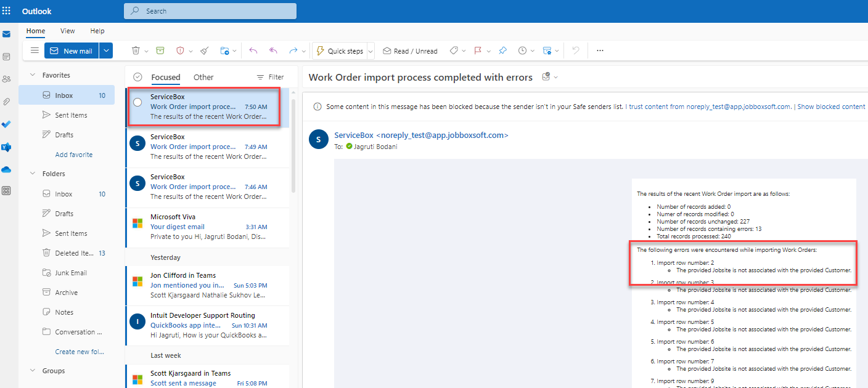Open the People app in left rail
The width and height of the screenshot is (868, 388).
pos(6,79)
